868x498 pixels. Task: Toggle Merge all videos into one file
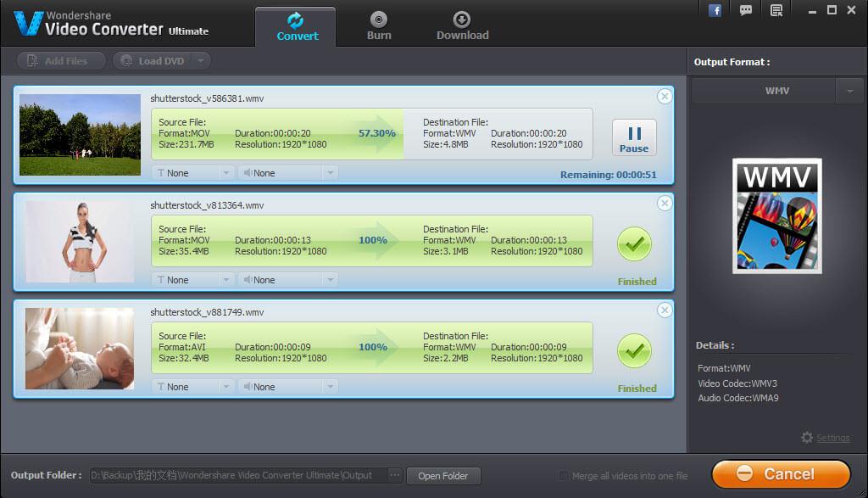coord(563,476)
